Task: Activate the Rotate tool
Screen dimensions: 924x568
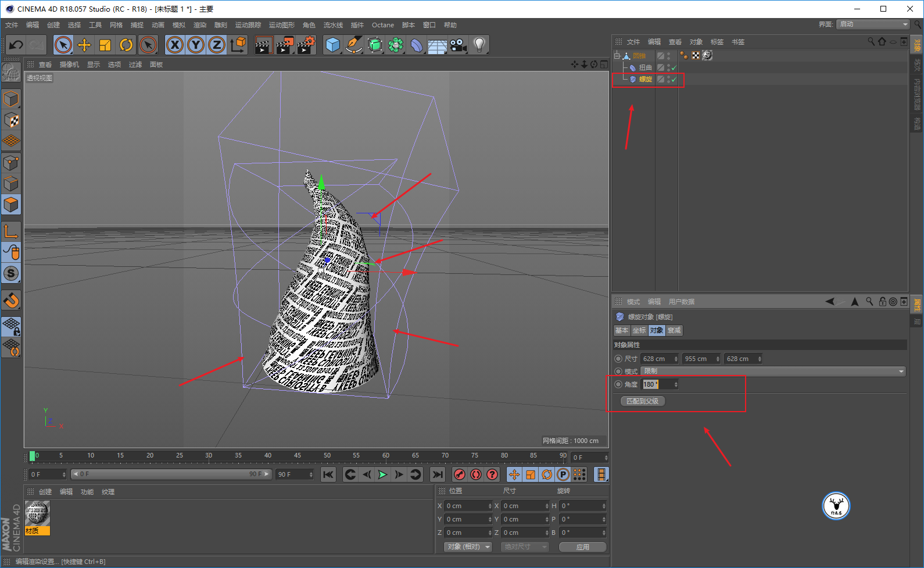Action: click(x=126, y=45)
